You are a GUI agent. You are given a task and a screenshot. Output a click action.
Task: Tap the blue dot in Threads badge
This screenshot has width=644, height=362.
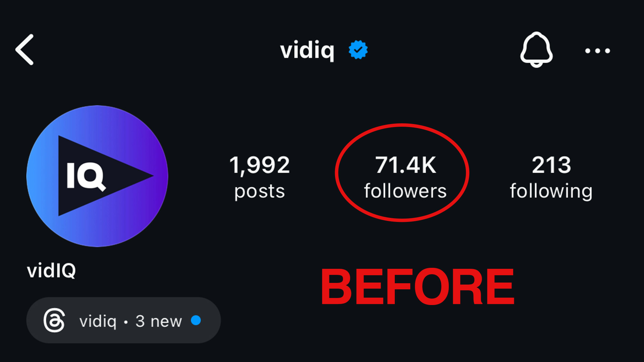196,320
